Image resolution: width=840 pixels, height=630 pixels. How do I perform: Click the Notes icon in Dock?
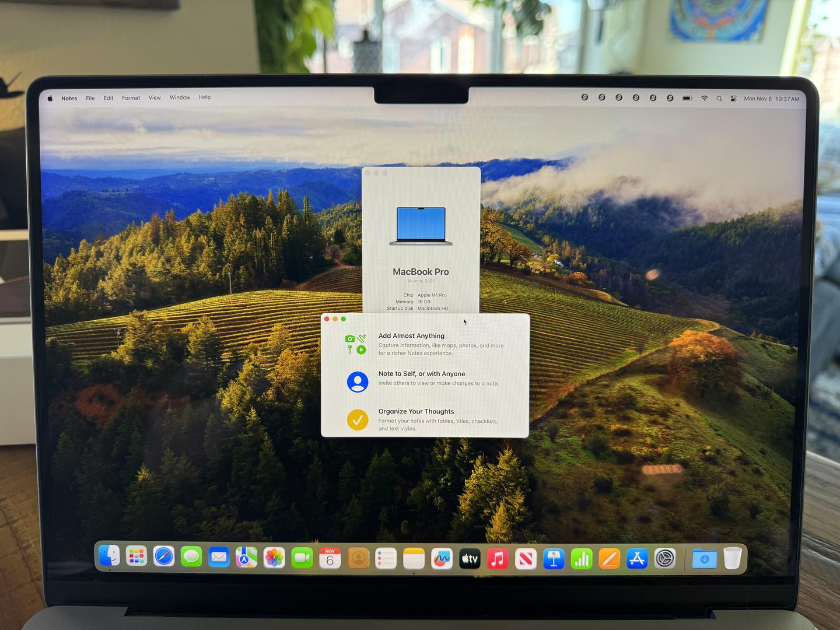point(414,559)
